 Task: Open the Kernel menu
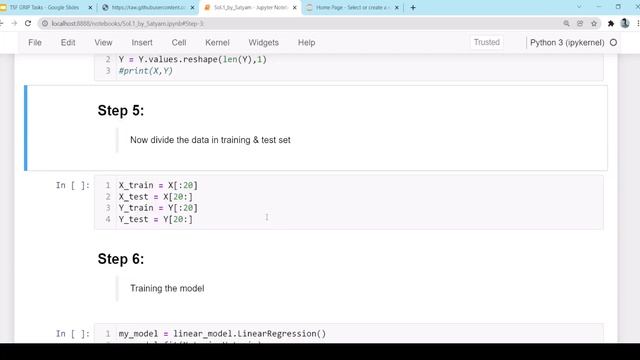(x=217, y=42)
